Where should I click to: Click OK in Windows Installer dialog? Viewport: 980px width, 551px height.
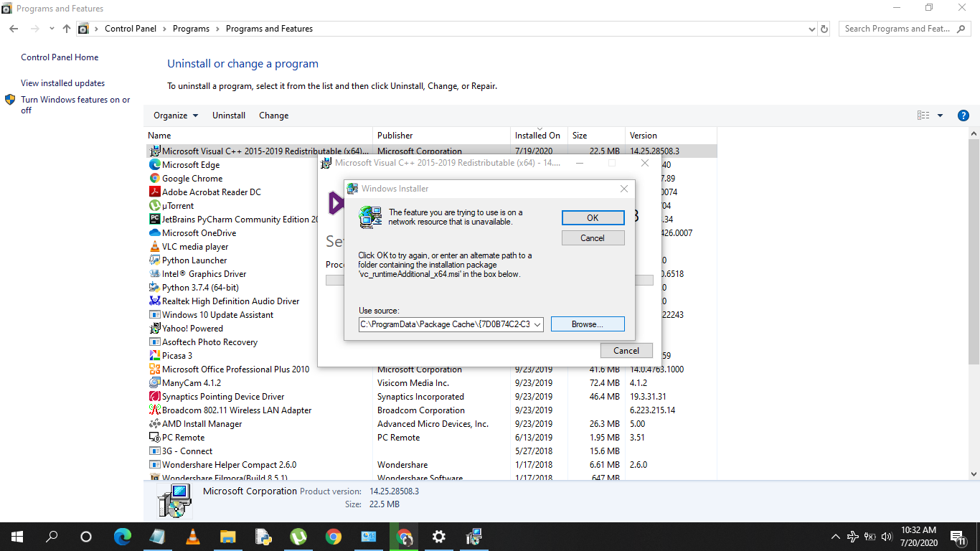point(593,218)
